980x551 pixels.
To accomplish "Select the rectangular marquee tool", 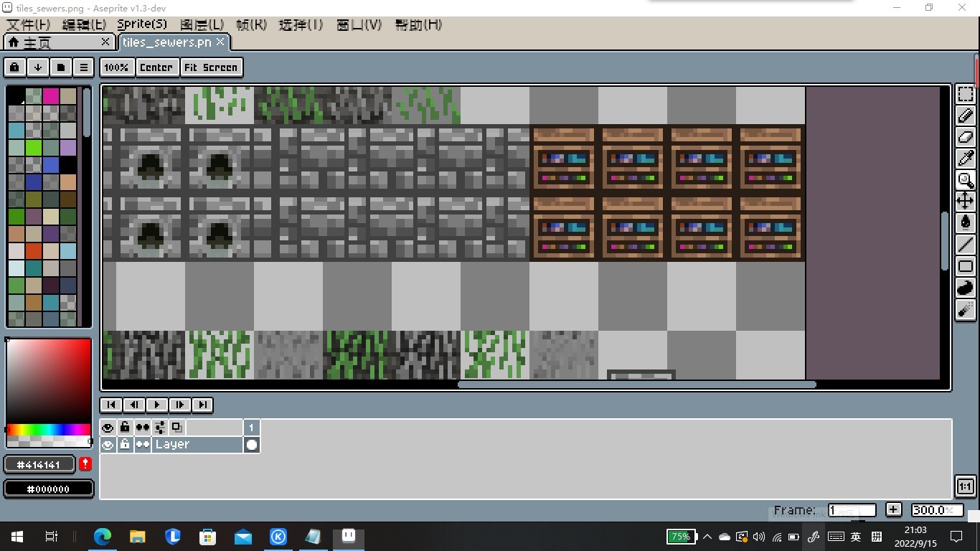I will [x=965, y=94].
